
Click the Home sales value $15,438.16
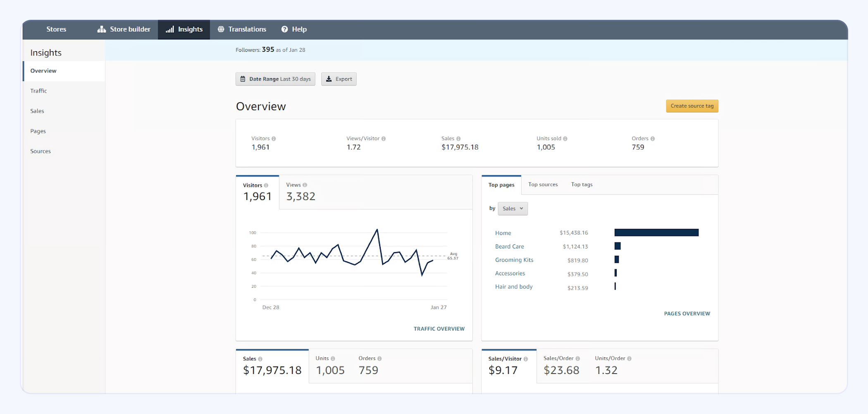tap(574, 233)
